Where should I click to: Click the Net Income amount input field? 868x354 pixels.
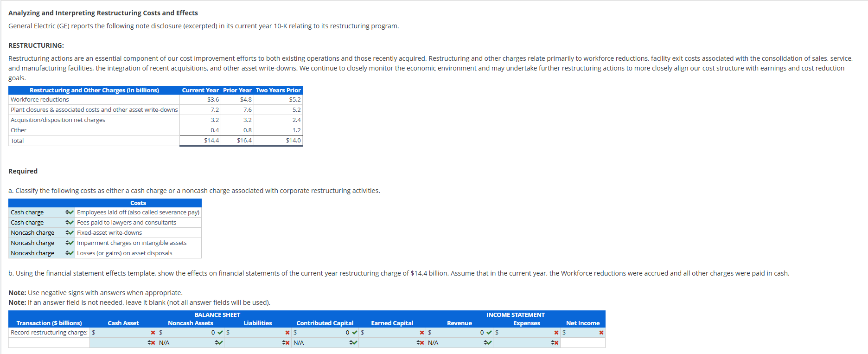(582, 332)
